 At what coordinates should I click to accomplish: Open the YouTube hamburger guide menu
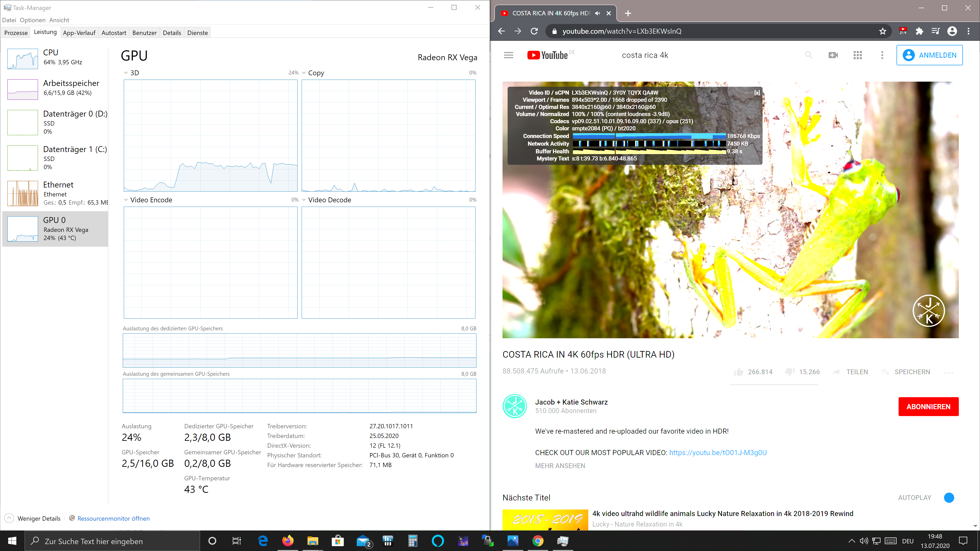(x=508, y=55)
